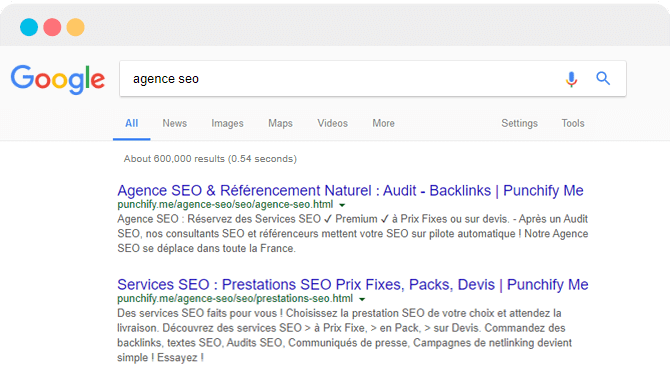
Task: Click the blue magnifier search icon
Action: pos(603,78)
